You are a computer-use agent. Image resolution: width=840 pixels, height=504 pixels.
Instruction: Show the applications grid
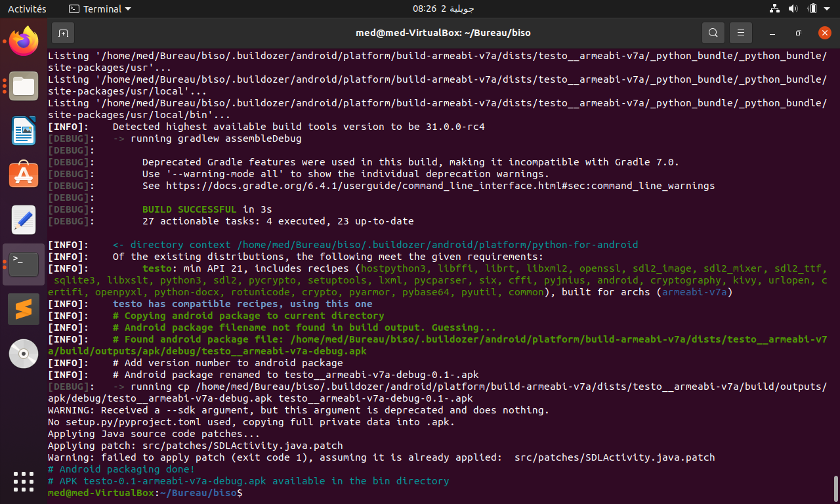[x=24, y=482]
